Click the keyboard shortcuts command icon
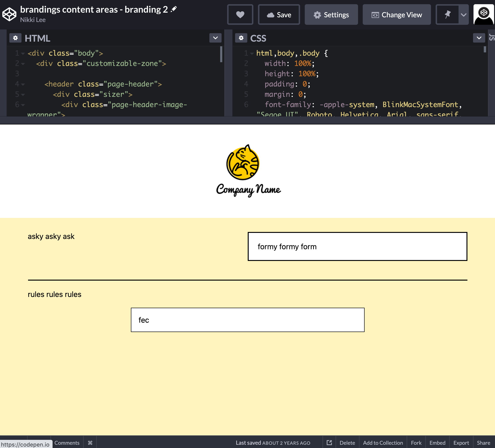The image size is (495, 448). point(90,443)
